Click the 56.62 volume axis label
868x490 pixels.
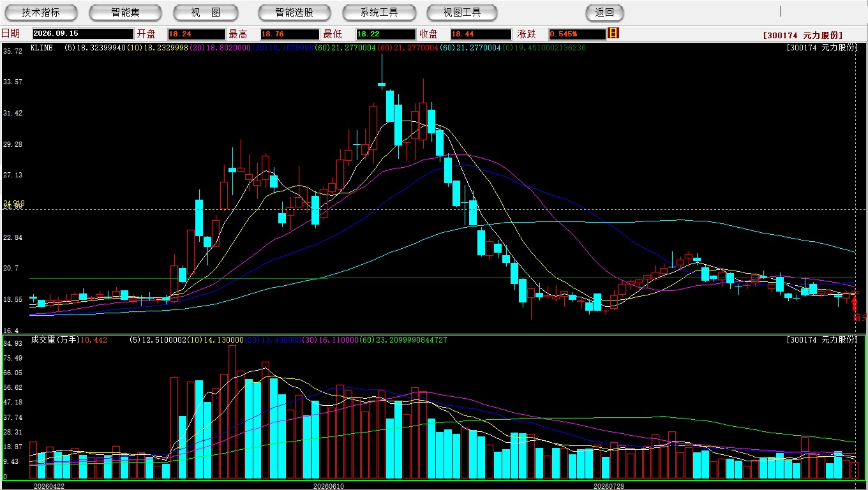pyautogui.click(x=13, y=387)
